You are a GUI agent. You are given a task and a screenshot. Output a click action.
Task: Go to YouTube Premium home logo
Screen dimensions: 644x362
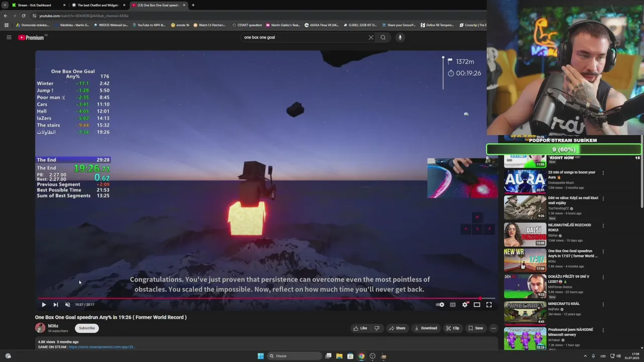[31, 37]
